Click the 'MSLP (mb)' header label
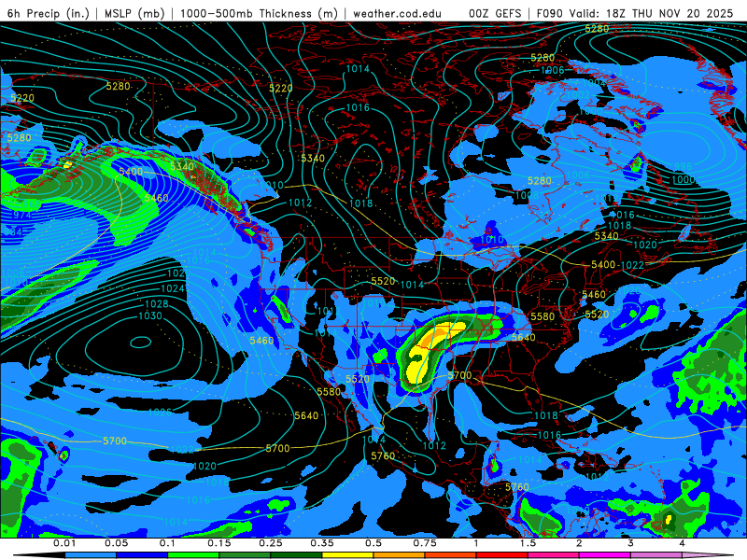 click(134, 13)
